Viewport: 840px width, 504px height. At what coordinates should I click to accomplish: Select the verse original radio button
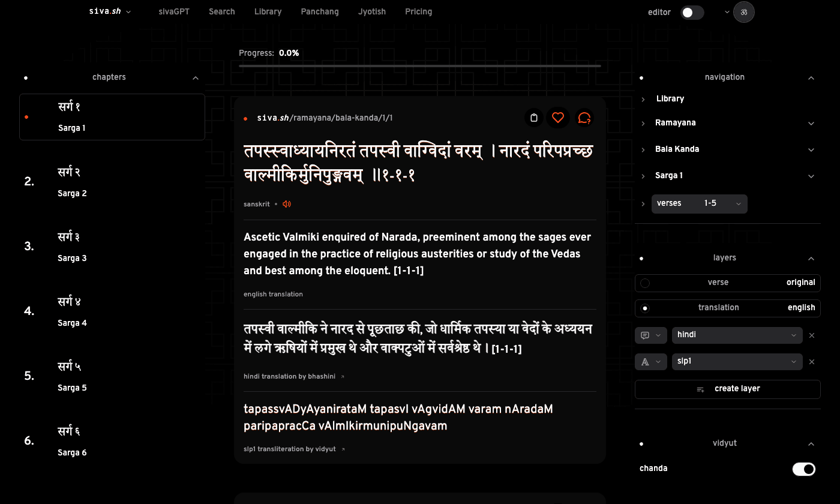click(645, 283)
